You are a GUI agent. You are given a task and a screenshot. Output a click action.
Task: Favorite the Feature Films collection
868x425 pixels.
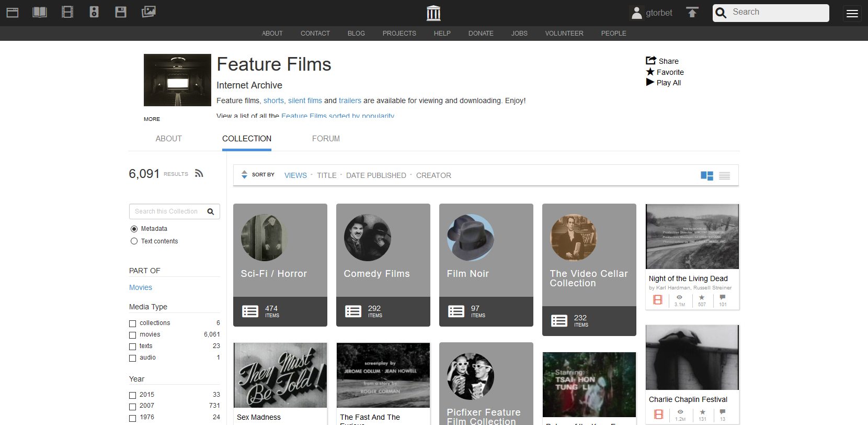[665, 72]
